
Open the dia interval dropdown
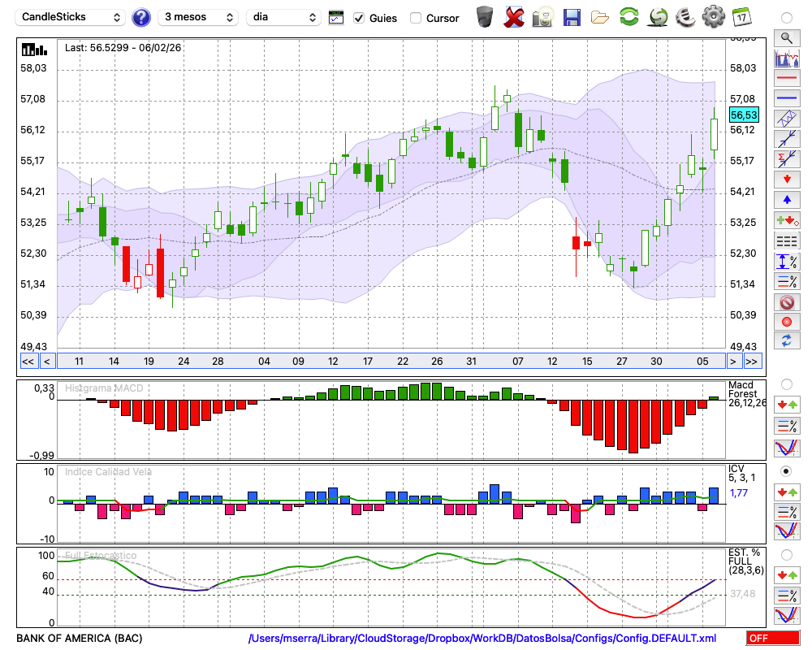[283, 17]
